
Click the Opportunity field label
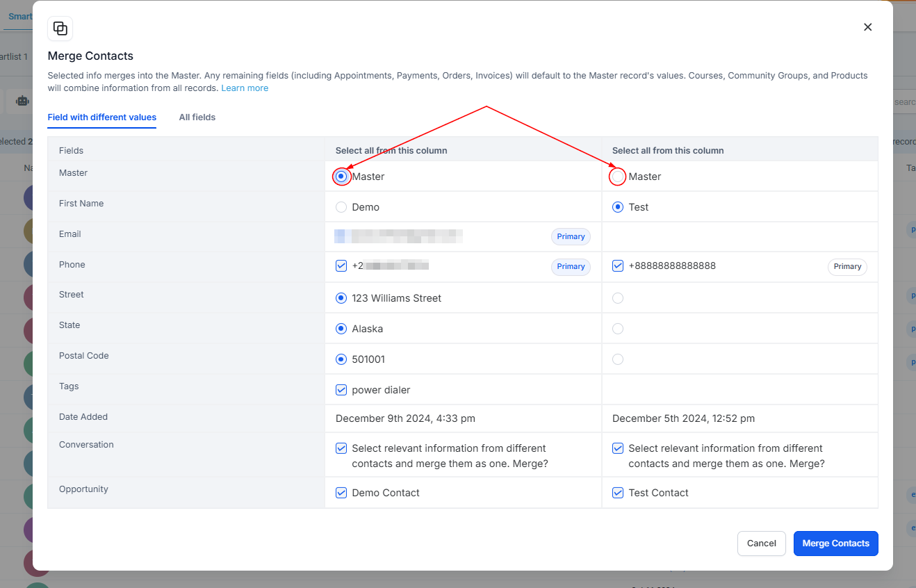83,489
